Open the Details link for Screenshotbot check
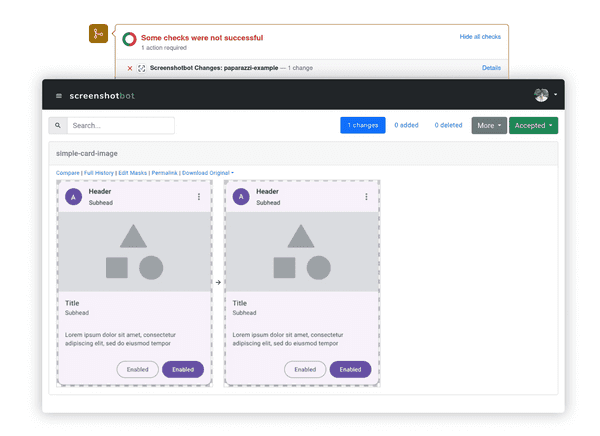The width and height of the screenshot is (600, 436). [491, 68]
